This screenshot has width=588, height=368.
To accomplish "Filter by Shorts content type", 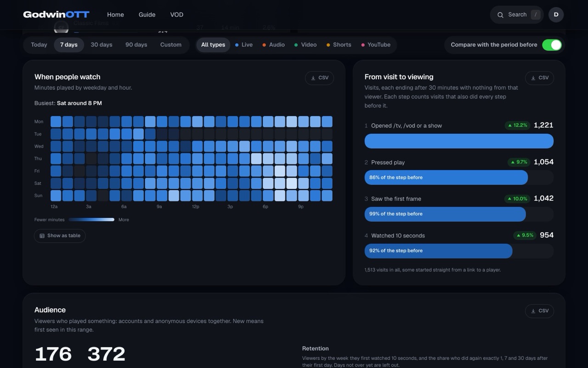I will 339,45.
